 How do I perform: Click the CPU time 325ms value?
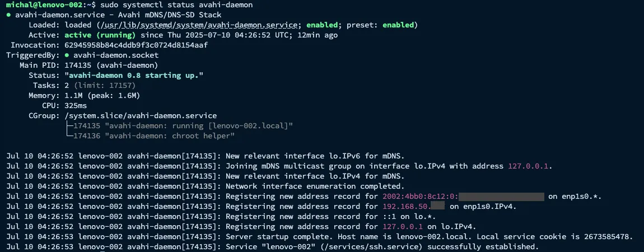pos(76,106)
